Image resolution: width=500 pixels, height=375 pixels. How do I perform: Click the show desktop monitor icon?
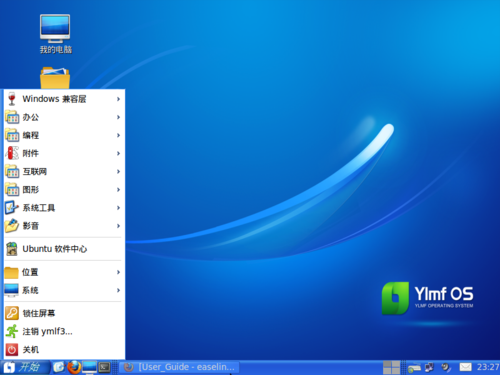point(89,367)
